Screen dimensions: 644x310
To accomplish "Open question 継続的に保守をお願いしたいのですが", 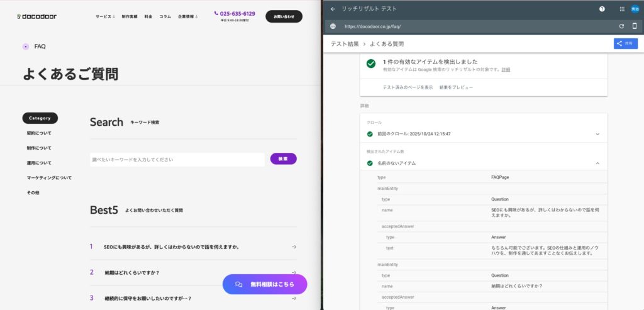I will 148,298.
